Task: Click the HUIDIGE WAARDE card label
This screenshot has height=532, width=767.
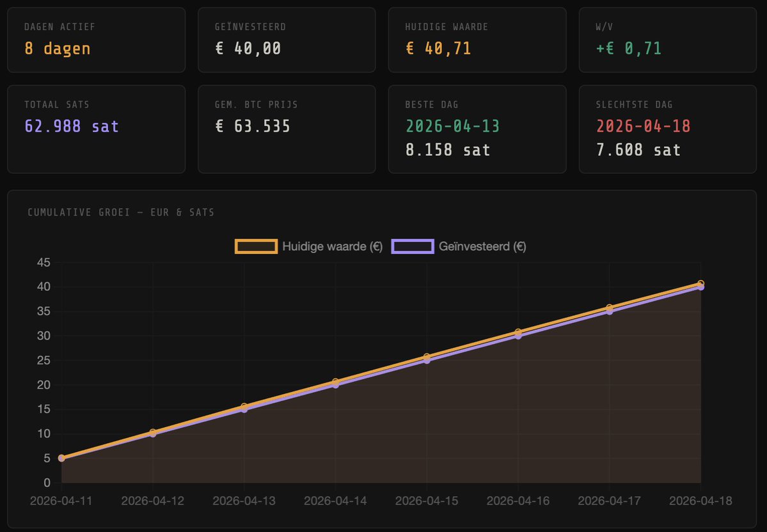Action: [x=447, y=27]
